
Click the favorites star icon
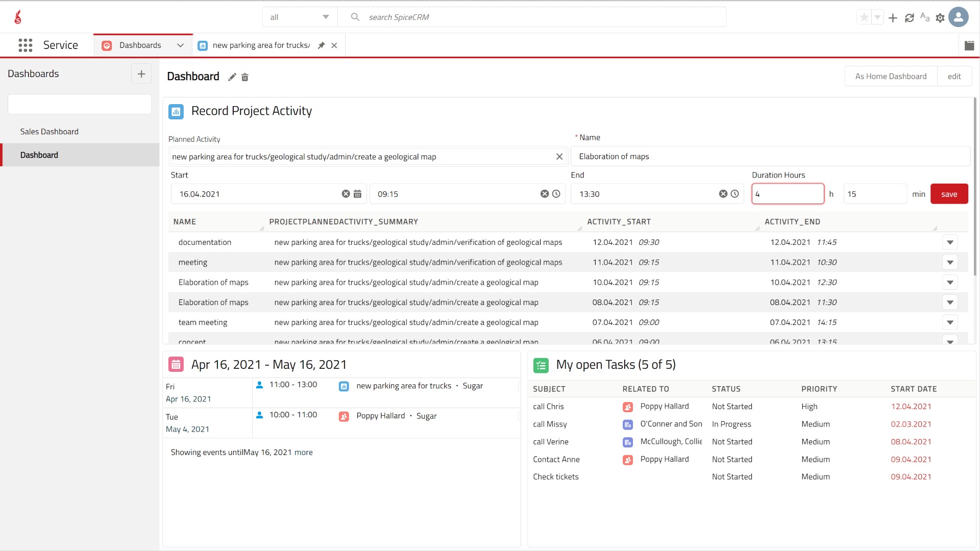[x=864, y=18]
